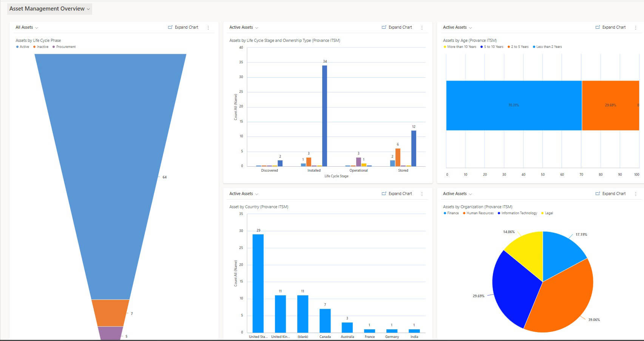Click the Assets by Age (Provance ITSM) title
644x341 pixels.
pyautogui.click(x=469, y=40)
